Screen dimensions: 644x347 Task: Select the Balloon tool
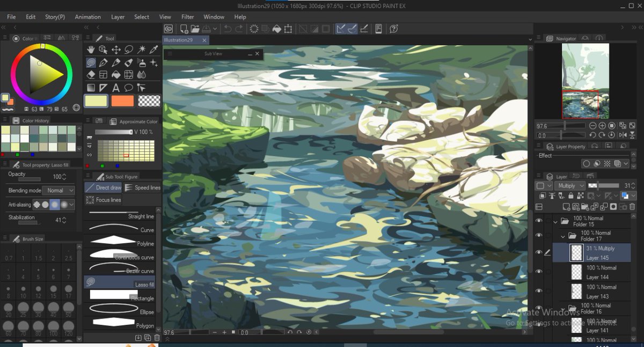pos(129,88)
